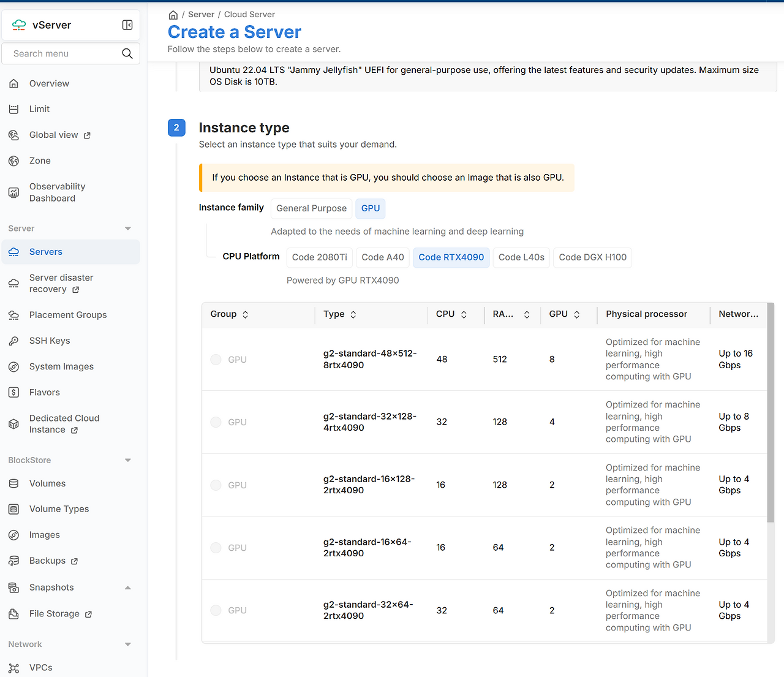Click the SSH Keys key icon
784x677 pixels.
[13, 341]
